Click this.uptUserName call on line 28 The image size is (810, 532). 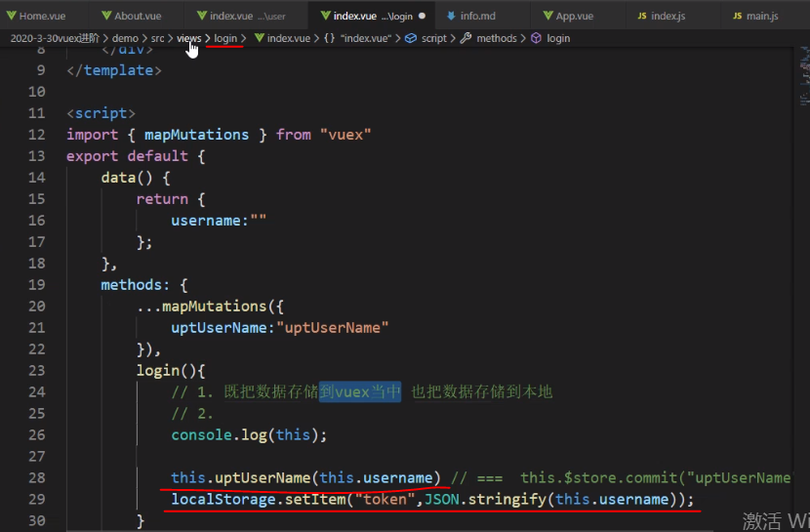[305, 477]
